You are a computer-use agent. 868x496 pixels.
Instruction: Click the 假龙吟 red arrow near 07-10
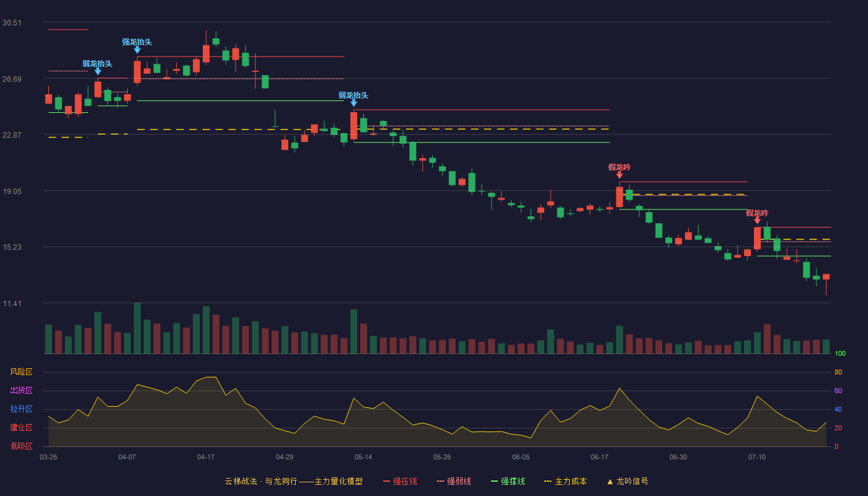point(757,220)
